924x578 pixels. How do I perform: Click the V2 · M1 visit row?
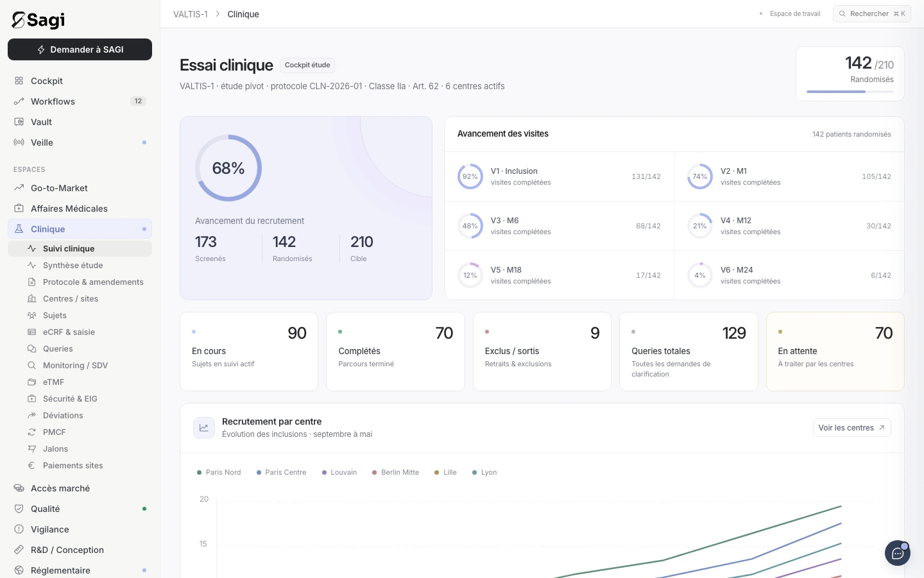[x=789, y=176]
